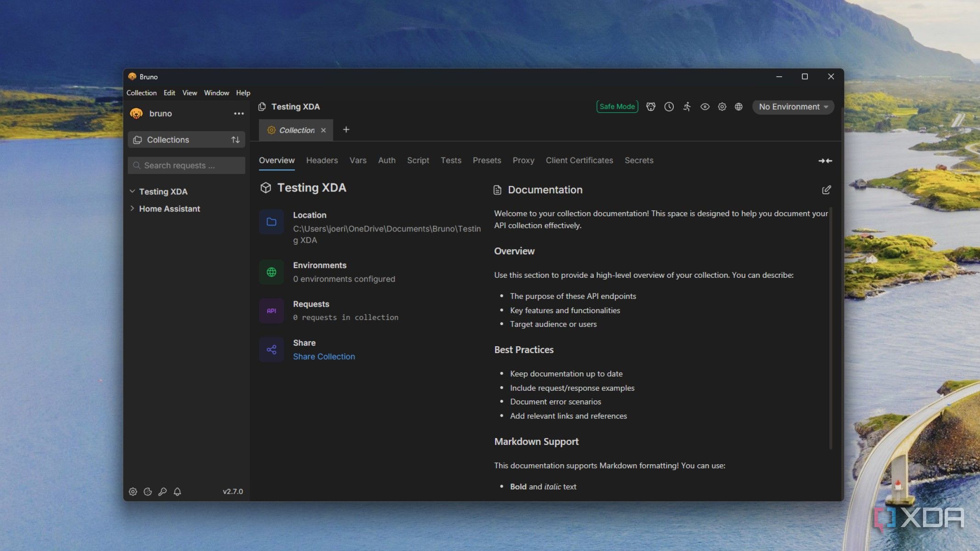Open the collection runner running-man icon
980x551 pixels.
[x=687, y=107]
